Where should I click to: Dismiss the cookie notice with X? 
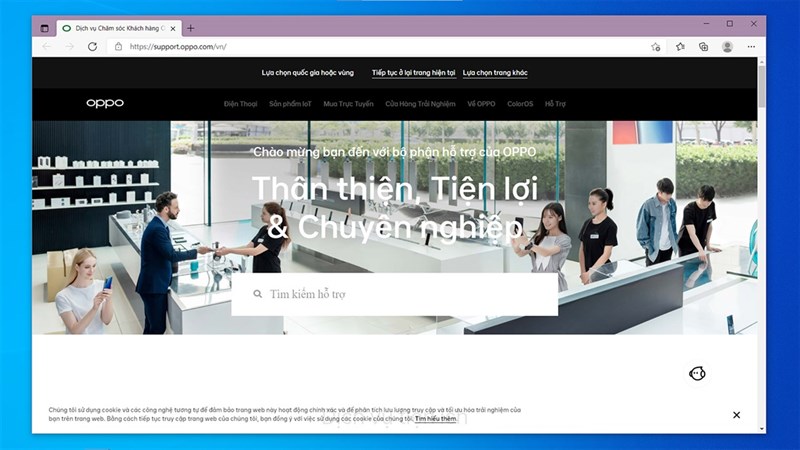click(x=736, y=415)
